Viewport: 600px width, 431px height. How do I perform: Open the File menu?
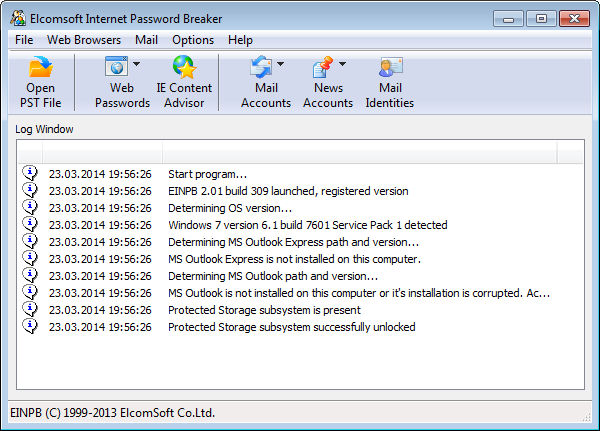[x=24, y=40]
